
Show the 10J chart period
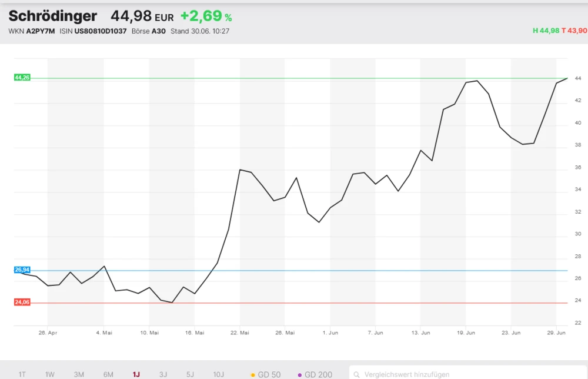[x=218, y=374]
